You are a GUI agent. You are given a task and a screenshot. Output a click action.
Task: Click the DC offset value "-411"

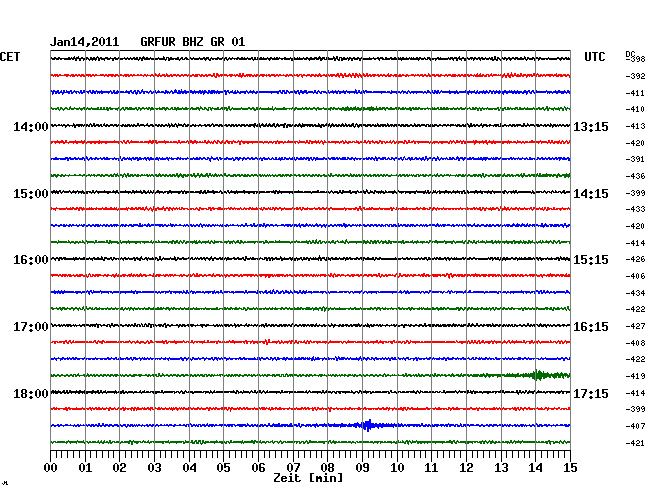click(x=635, y=93)
